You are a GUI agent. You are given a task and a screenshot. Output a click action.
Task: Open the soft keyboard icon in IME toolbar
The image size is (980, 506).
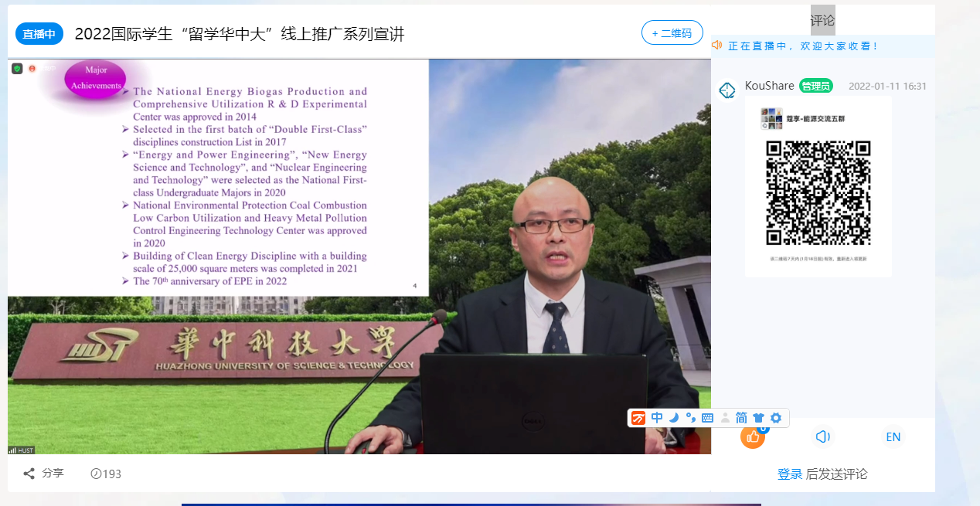click(707, 418)
